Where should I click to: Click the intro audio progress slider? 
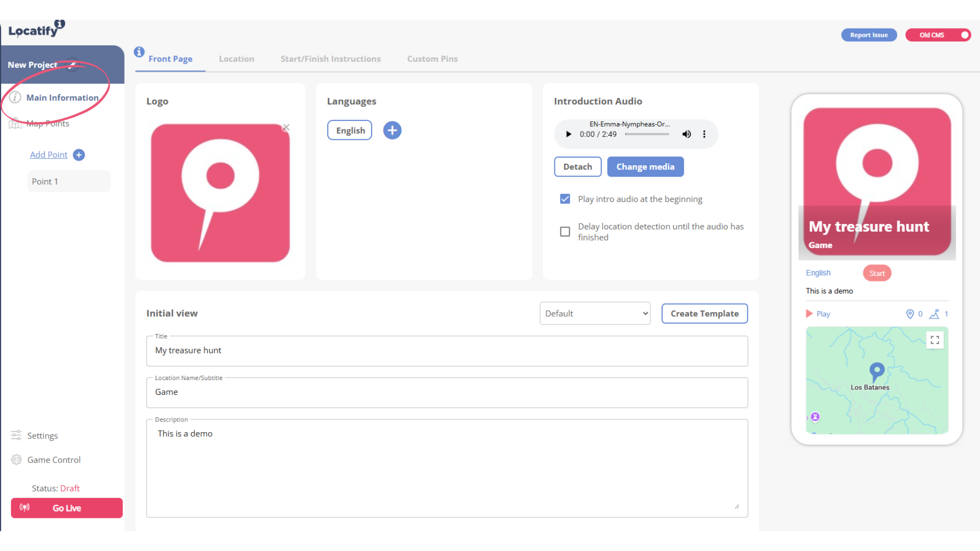click(x=647, y=134)
